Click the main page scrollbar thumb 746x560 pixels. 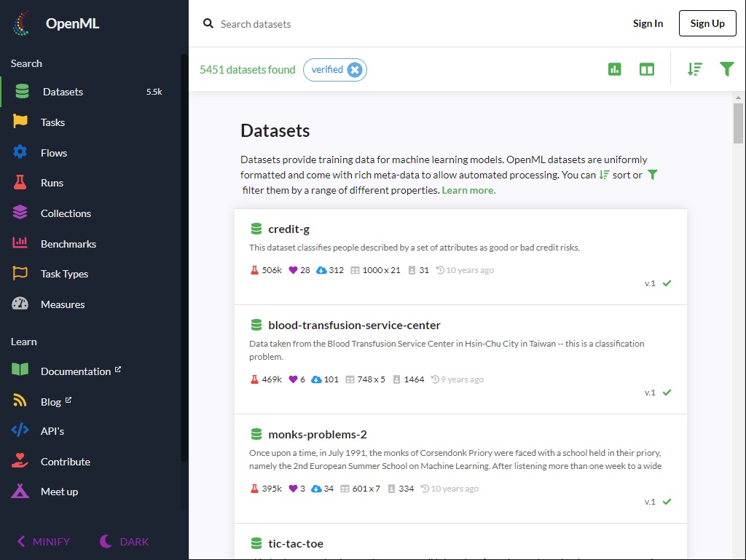tap(738, 123)
